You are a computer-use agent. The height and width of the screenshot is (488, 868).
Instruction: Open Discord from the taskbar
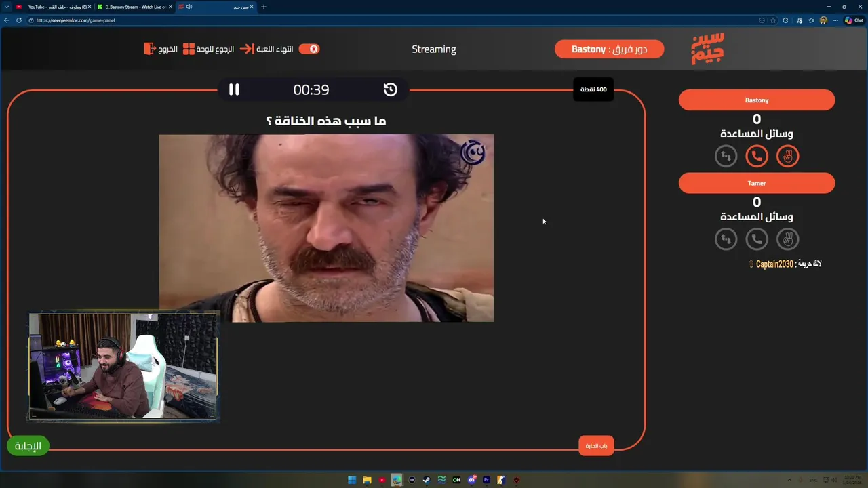point(472,480)
